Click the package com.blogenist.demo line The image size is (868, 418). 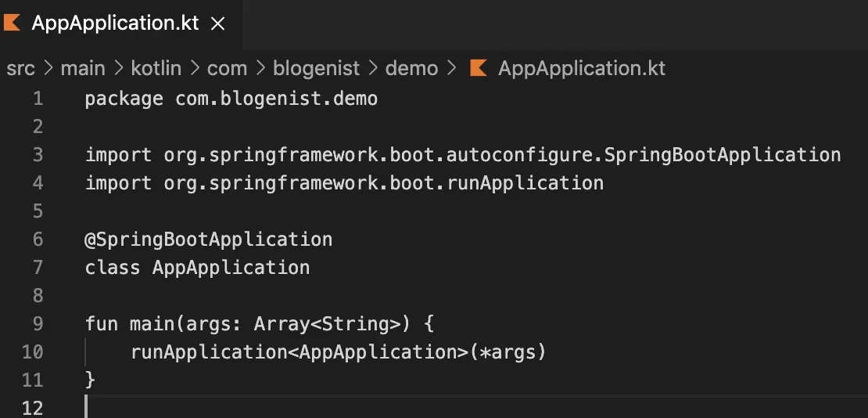coord(231,99)
